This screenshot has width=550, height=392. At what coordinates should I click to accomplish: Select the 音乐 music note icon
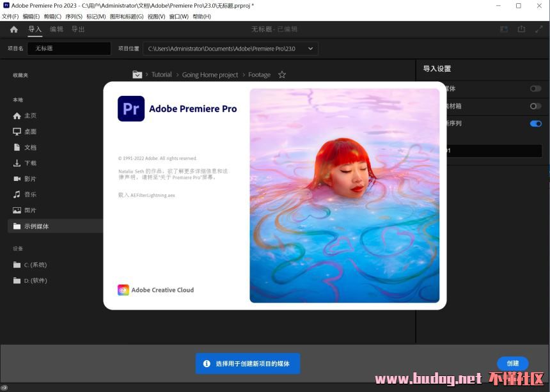(17, 194)
